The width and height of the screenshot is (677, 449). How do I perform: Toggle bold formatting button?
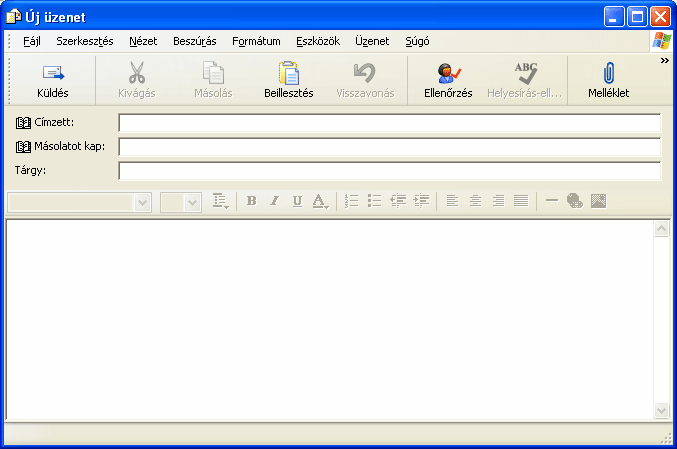[x=251, y=201]
